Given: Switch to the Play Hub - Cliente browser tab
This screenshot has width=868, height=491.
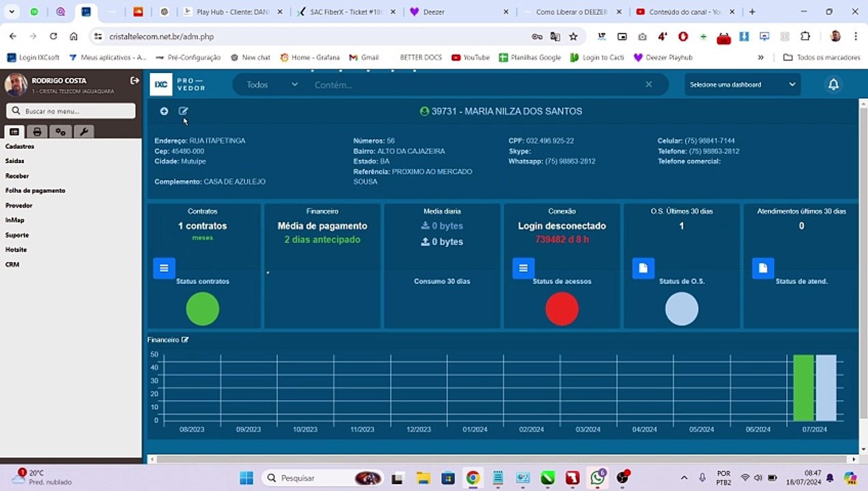Looking at the screenshot, I should (x=232, y=12).
